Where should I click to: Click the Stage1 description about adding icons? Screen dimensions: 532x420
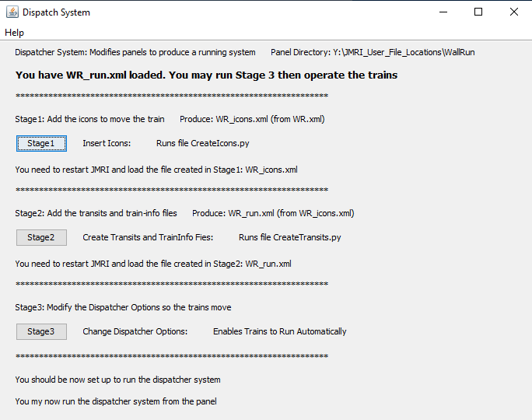[x=89, y=119]
